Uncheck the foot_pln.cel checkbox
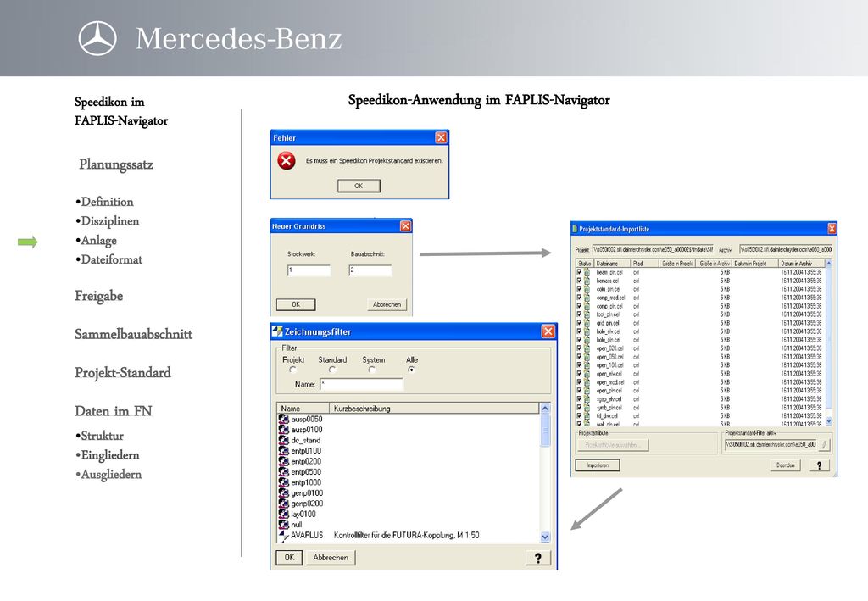868x601 pixels. (x=580, y=314)
